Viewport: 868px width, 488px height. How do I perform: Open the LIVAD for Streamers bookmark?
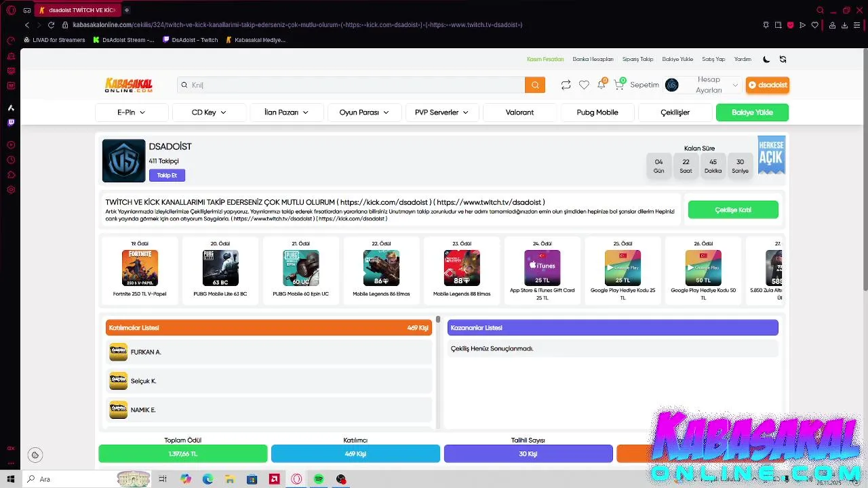(54, 40)
